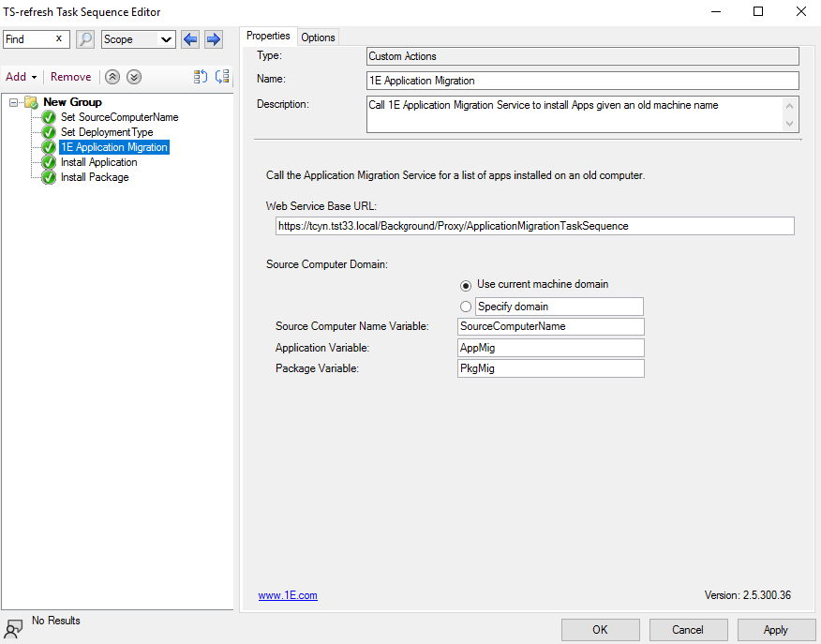Open the www.1E.com link

[288, 595]
